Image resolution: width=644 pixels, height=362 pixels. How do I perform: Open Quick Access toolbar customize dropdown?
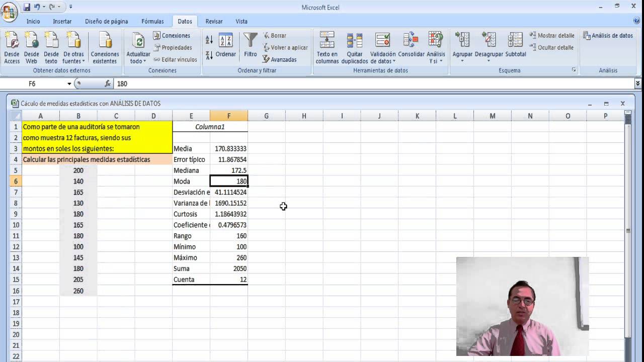pos(71,7)
